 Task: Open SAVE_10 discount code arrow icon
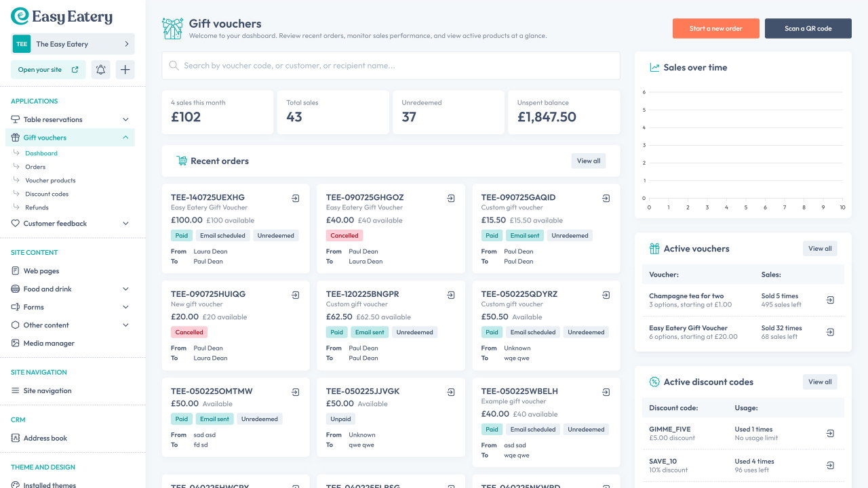tap(830, 466)
